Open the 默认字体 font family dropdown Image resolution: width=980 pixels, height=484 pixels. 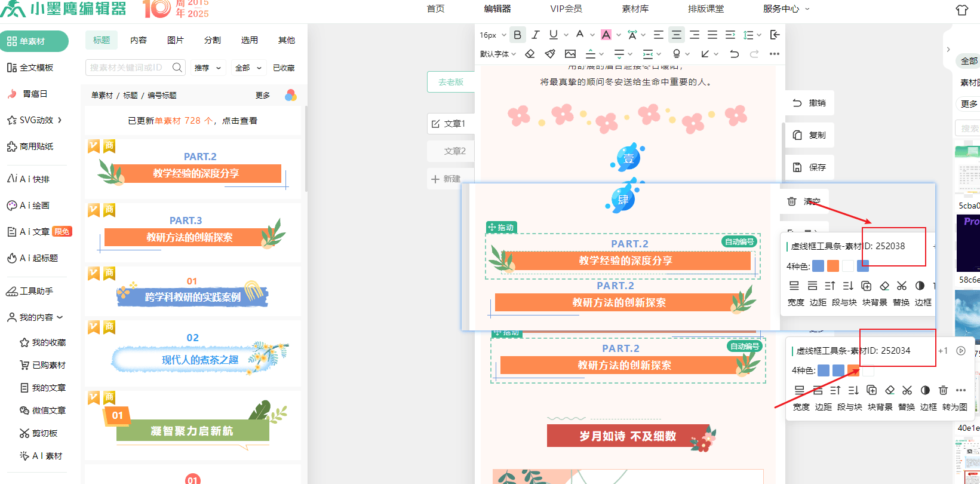click(x=497, y=54)
